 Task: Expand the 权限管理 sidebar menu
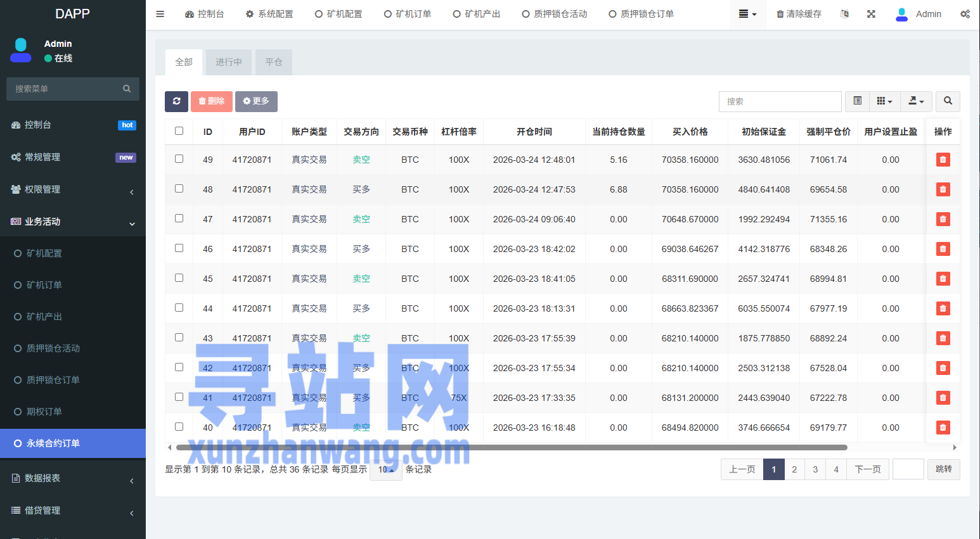point(73,189)
